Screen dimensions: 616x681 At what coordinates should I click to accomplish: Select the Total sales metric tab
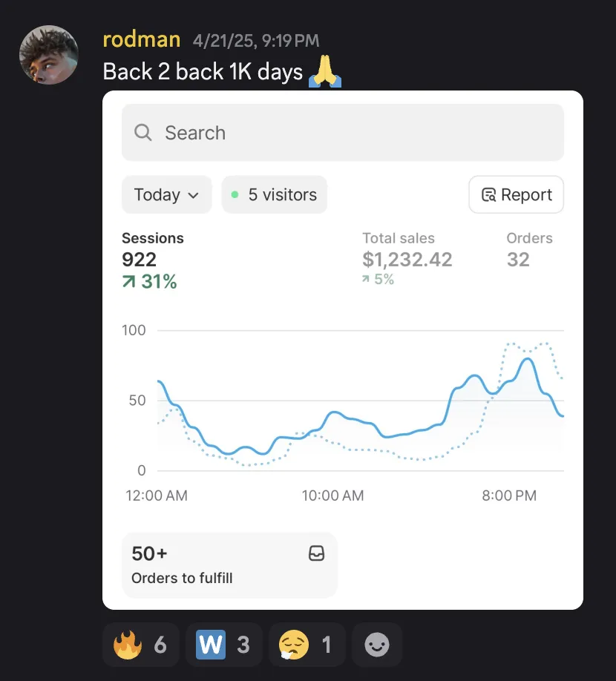click(x=407, y=259)
